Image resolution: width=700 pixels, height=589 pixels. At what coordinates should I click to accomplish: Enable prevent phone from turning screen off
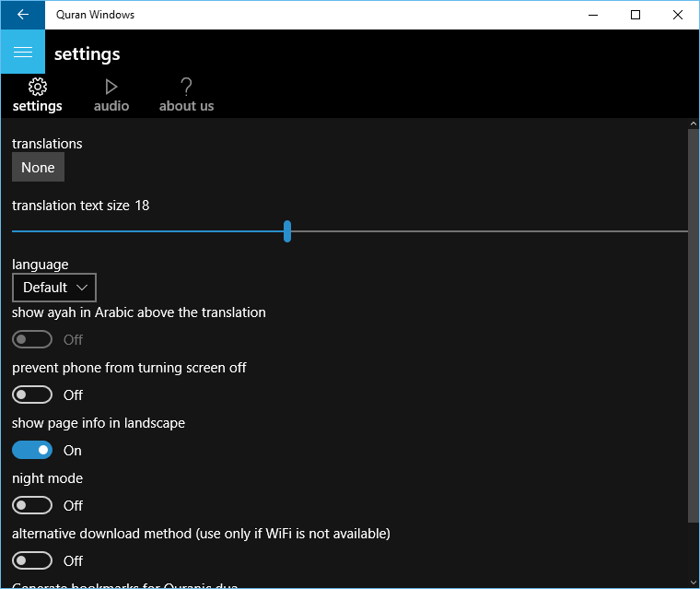[32, 395]
